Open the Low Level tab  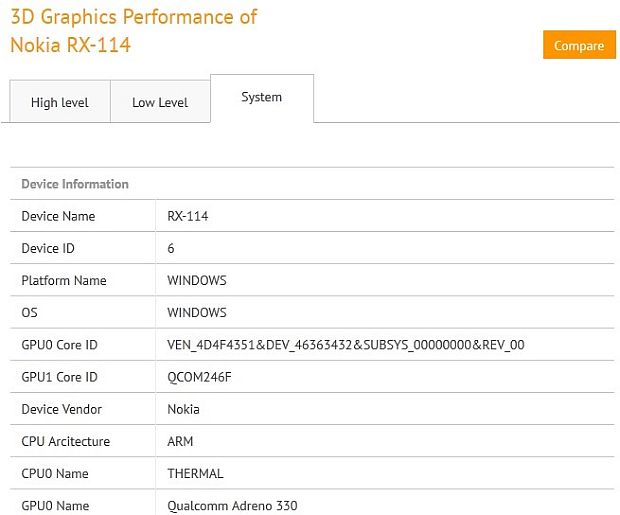click(x=160, y=102)
